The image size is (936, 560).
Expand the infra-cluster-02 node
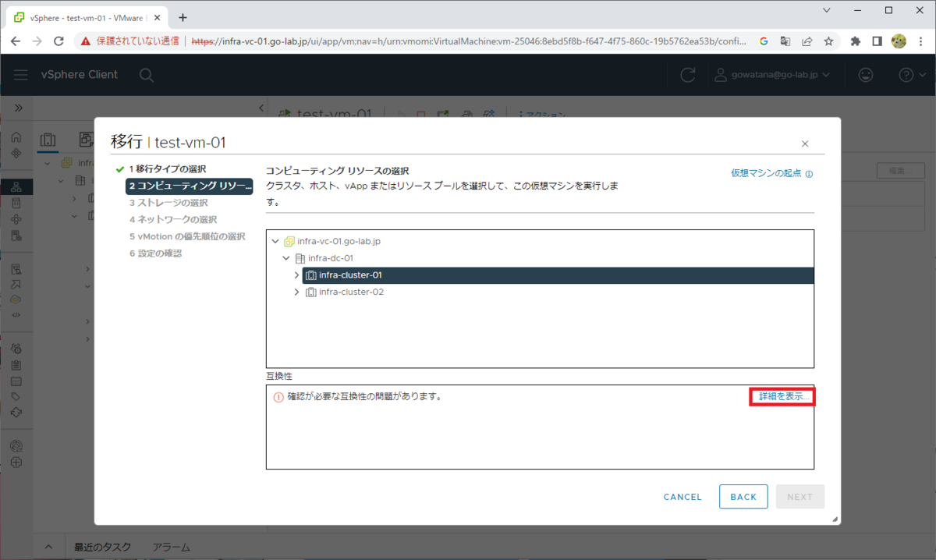(296, 292)
